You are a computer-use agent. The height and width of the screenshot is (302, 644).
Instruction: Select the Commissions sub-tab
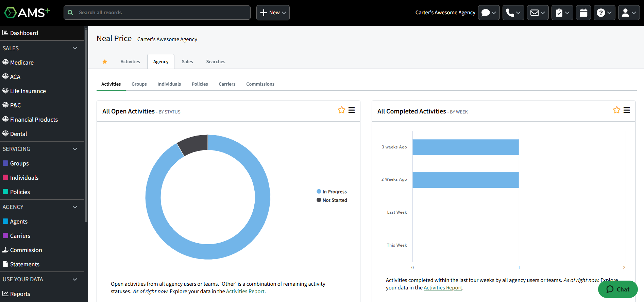coord(260,84)
